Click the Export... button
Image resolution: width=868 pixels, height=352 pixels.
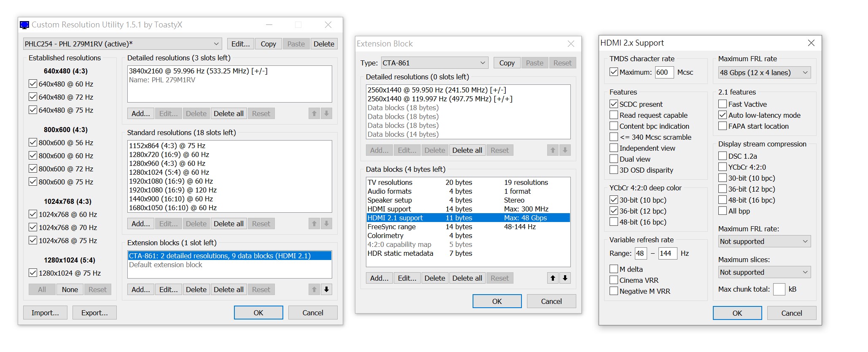(x=94, y=313)
